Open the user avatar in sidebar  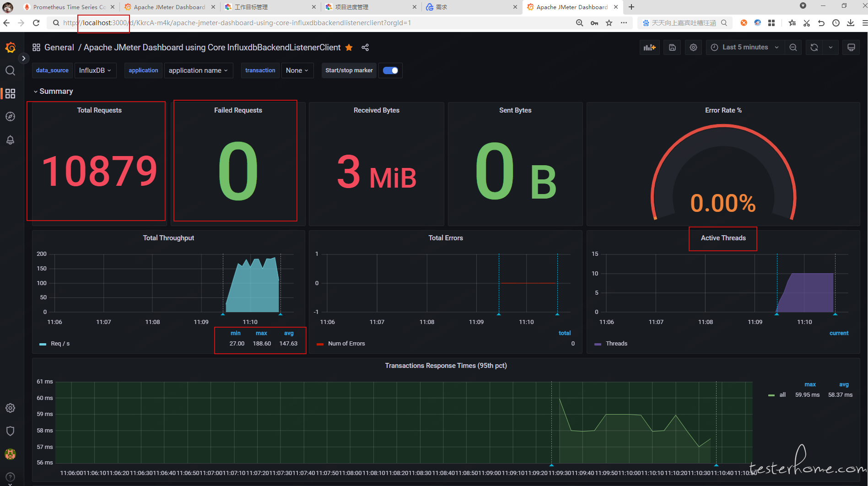[10, 454]
